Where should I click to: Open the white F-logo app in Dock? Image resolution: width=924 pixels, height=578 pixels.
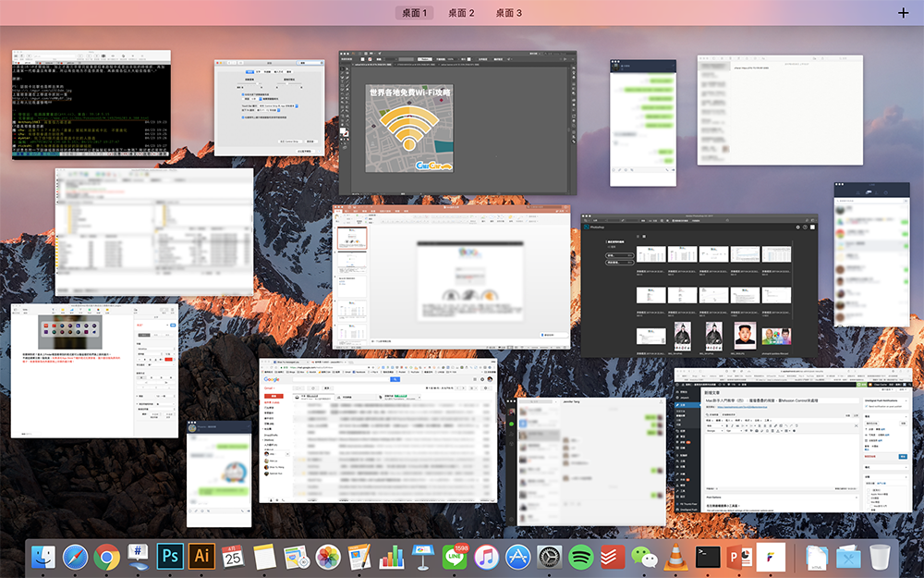[x=771, y=557]
